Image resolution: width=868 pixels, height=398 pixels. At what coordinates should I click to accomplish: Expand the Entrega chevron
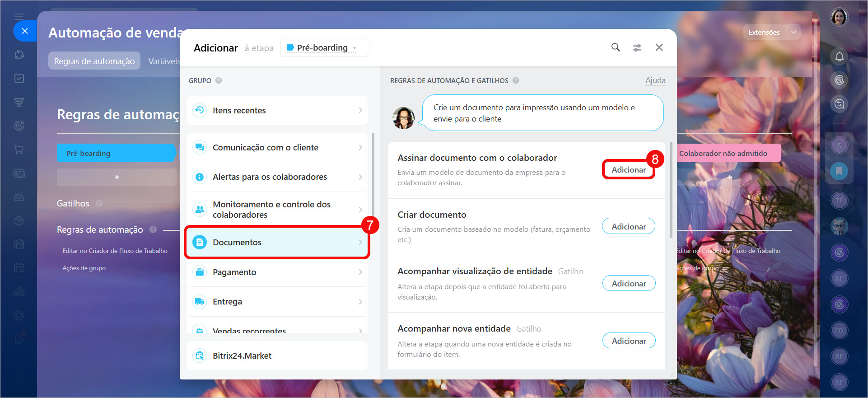[x=360, y=301]
